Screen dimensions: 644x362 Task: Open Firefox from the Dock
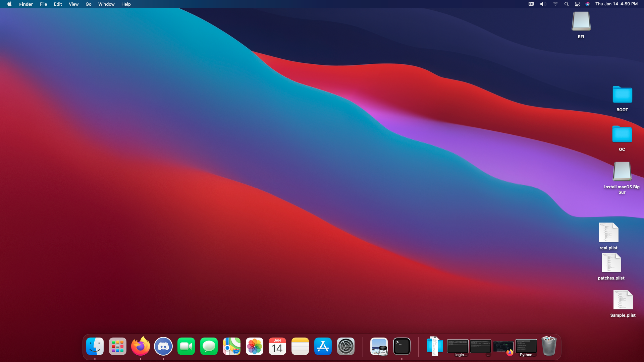point(140,346)
